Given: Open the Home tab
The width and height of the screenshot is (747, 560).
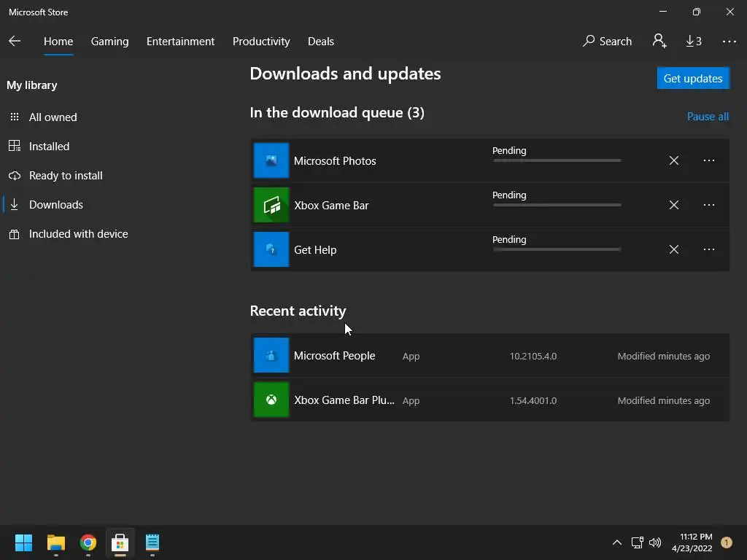Looking at the screenshot, I should [x=58, y=42].
